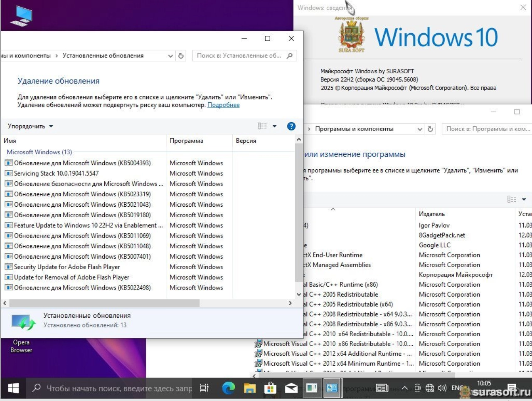Click the taskbar search magnifier icon
The height and width of the screenshot is (401, 532).
(37, 388)
